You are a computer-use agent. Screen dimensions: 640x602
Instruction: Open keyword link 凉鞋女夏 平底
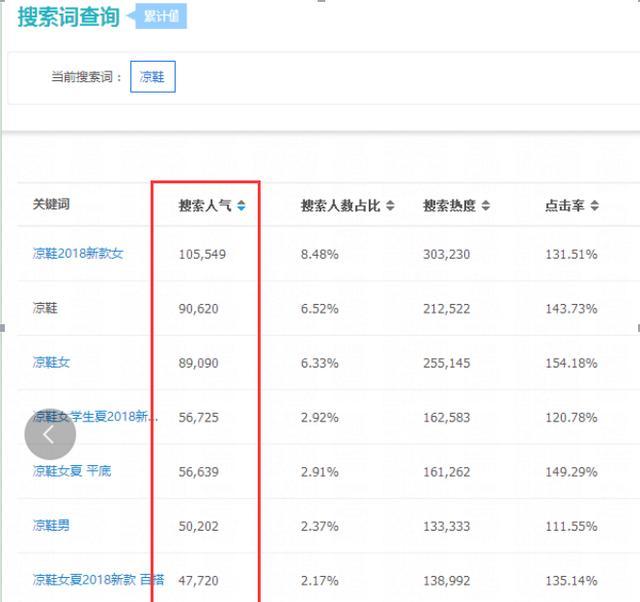point(72,471)
